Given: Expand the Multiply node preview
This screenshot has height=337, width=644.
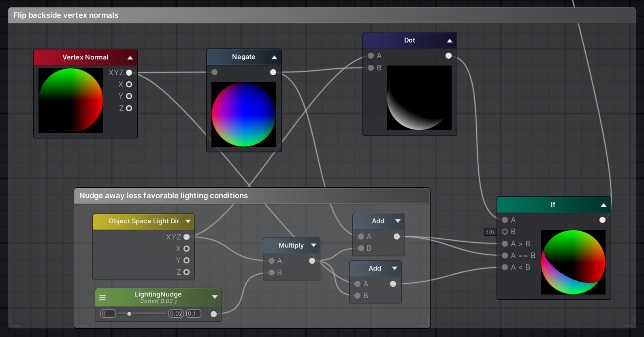Looking at the screenshot, I should [x=313, y=246].
